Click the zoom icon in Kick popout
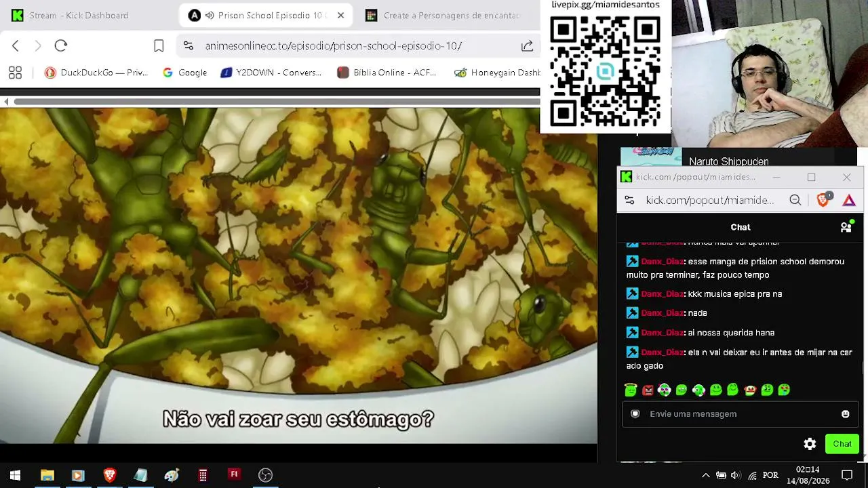Screen dimensions: 868x488 click(x=795, y=200)
